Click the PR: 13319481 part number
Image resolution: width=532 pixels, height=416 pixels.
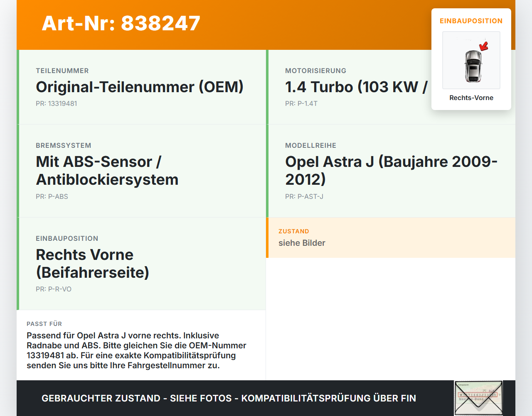[x=57, y=103]
